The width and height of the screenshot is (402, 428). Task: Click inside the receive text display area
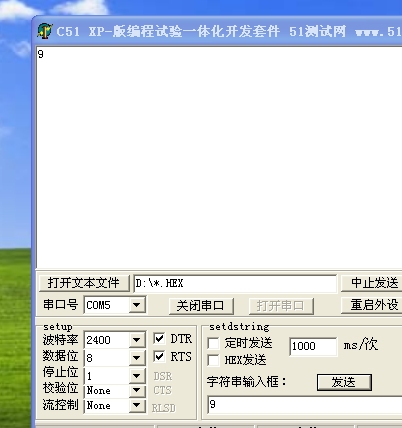coord(219,157)
